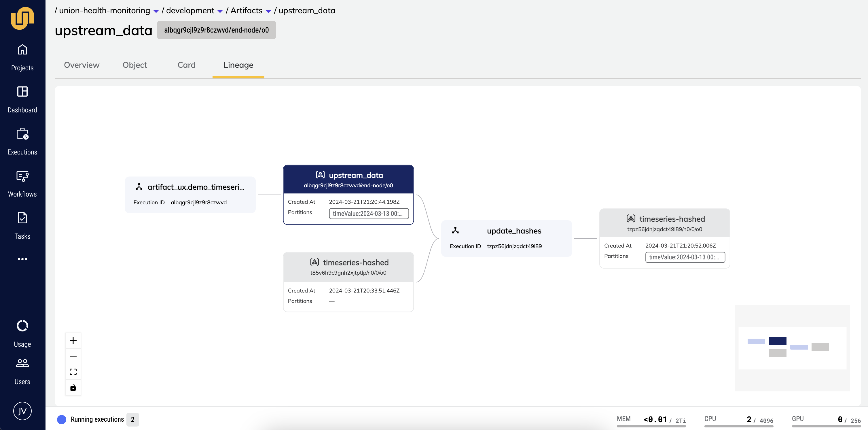Screen dimensions: 868x430
Task: Select the Tasks checklist icon
Action: point(22,218)
